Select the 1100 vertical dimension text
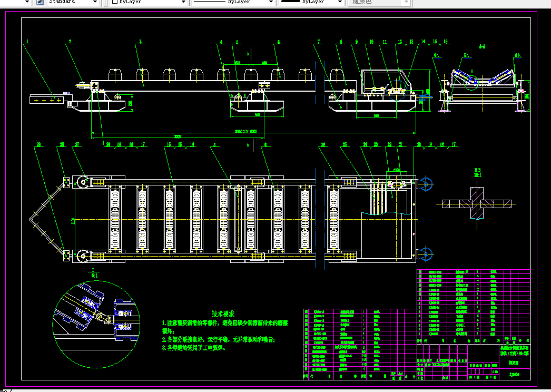 tap(73, 221)
